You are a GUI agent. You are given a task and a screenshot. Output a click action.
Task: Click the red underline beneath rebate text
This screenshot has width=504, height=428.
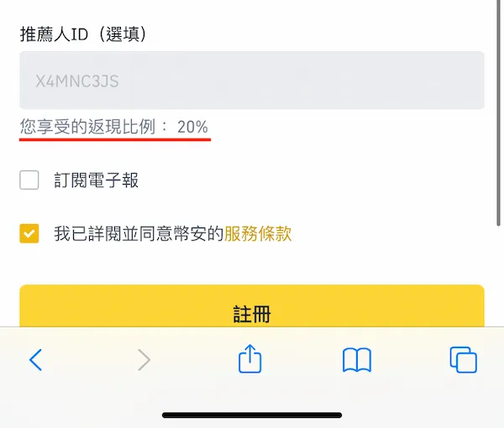(115, 139)
